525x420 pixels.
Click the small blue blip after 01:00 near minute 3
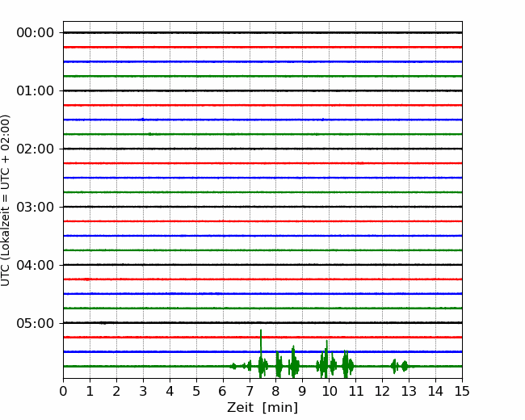coord(143,120)
